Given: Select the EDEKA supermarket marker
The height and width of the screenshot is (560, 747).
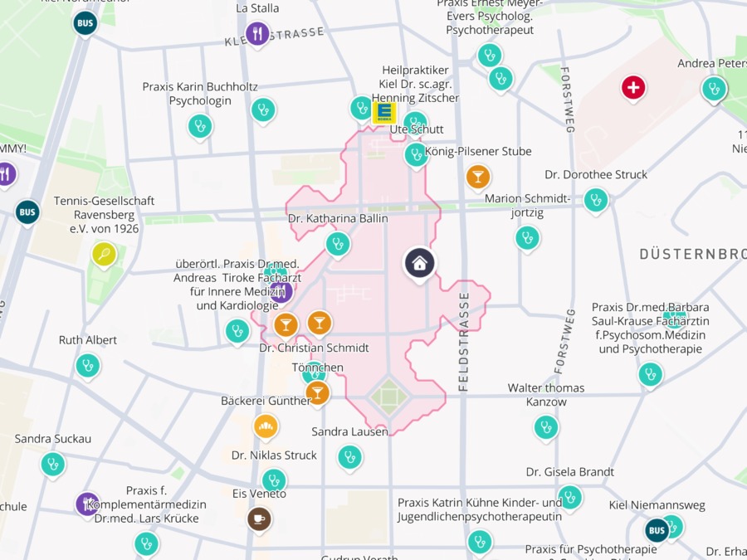Looking at the screenshot, I should pos(384,113).
